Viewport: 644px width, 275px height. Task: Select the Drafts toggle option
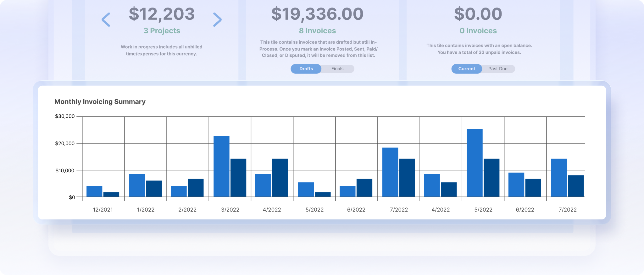pos(306,69)
